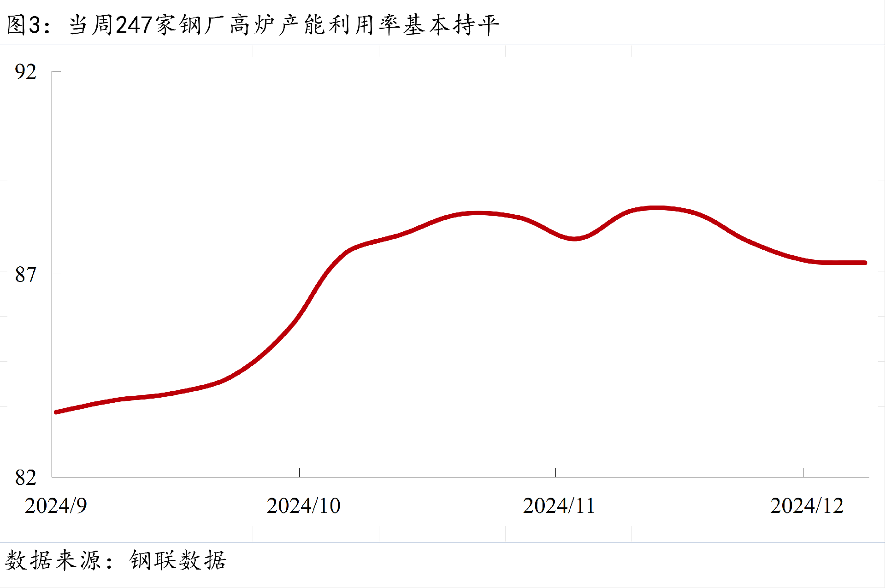
Task: Click the chart title starting with 图3
Action: [253, 25]
